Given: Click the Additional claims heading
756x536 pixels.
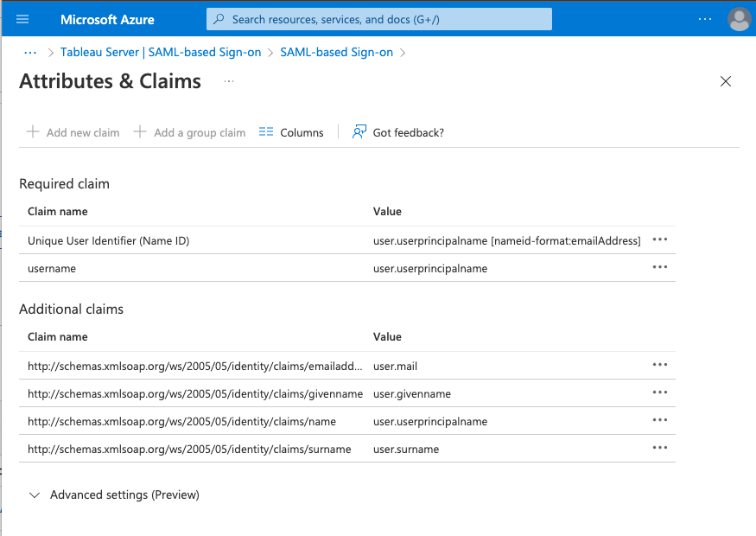Looking at the screenshot, I should tap(72, 309).
